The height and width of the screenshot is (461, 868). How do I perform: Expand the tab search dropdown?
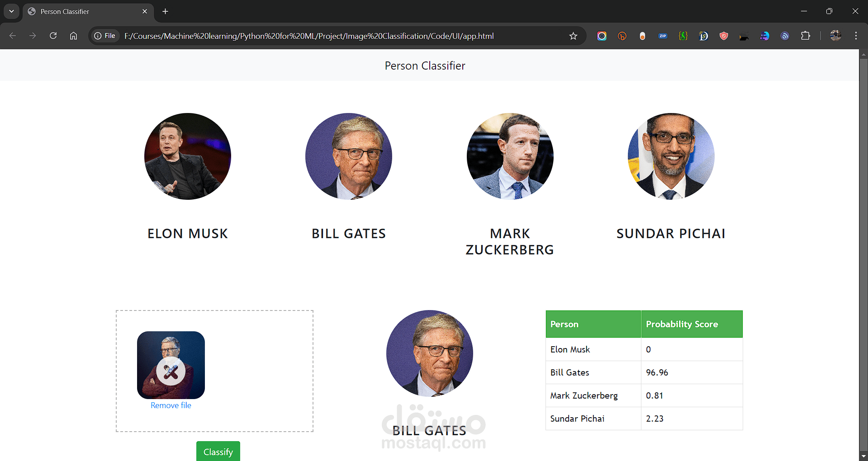(x=11, y=11)
